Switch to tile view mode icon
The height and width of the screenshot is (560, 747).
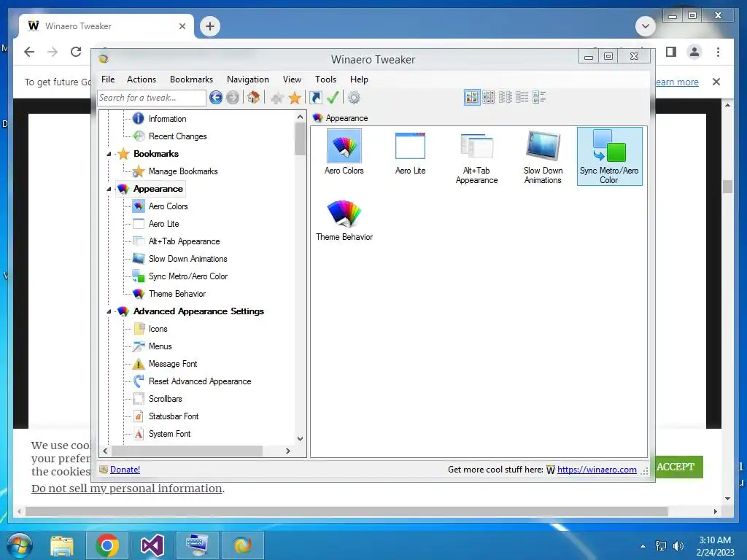(x=539, y=98)
